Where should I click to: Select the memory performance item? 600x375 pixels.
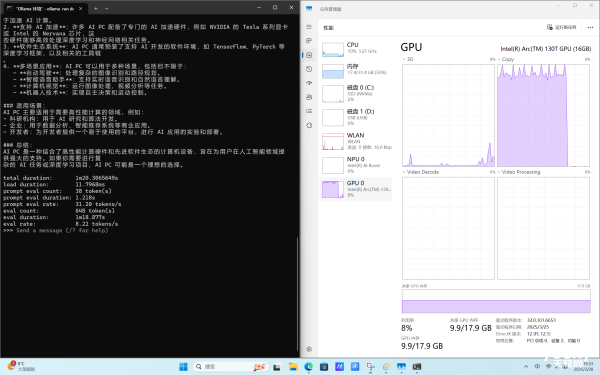click(x=356, y=71)
